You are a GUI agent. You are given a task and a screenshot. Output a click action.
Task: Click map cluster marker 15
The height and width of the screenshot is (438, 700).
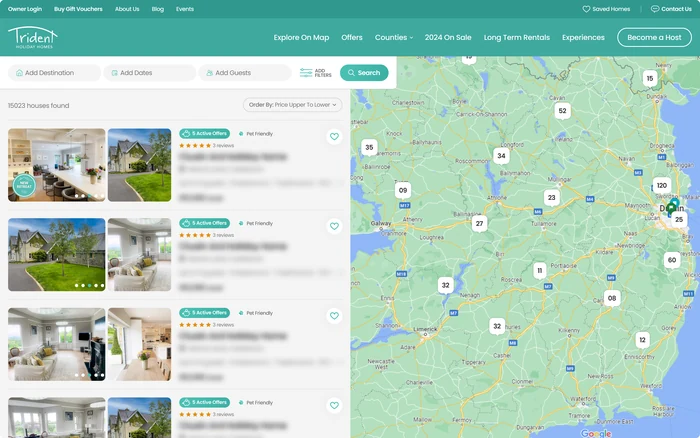(x=650, y=79)
